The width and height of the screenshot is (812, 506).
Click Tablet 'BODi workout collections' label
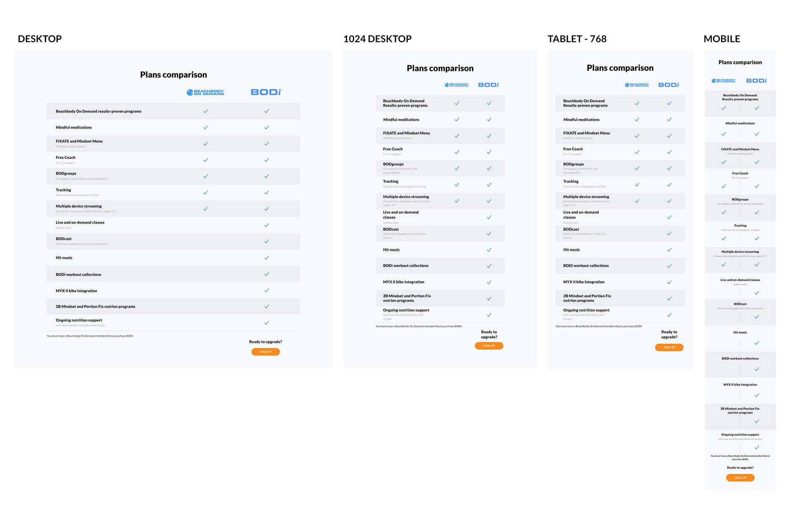(586, 265)
